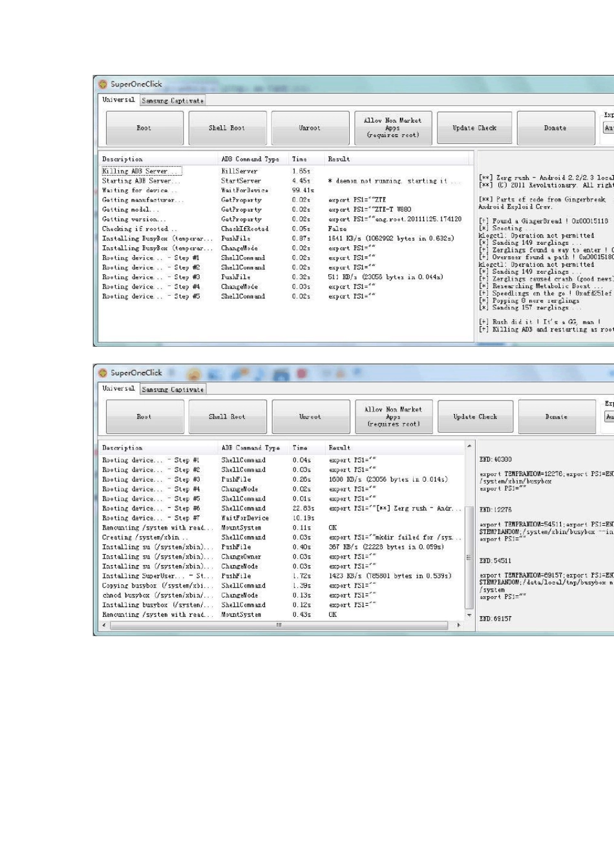Click scroll-up arrow of lower window list
This screenshot has width=614, height=868.
point(469,446)
